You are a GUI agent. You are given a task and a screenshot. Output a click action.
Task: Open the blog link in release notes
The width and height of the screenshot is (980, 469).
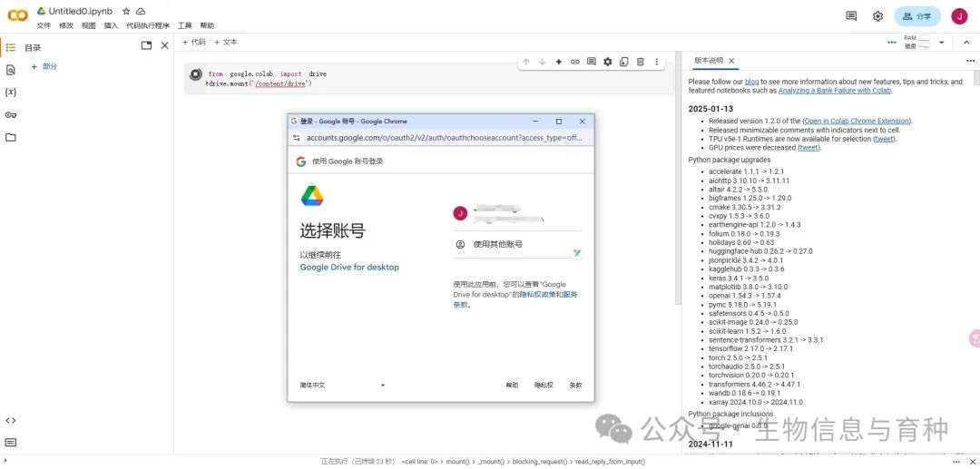click(x=752, y=82)
